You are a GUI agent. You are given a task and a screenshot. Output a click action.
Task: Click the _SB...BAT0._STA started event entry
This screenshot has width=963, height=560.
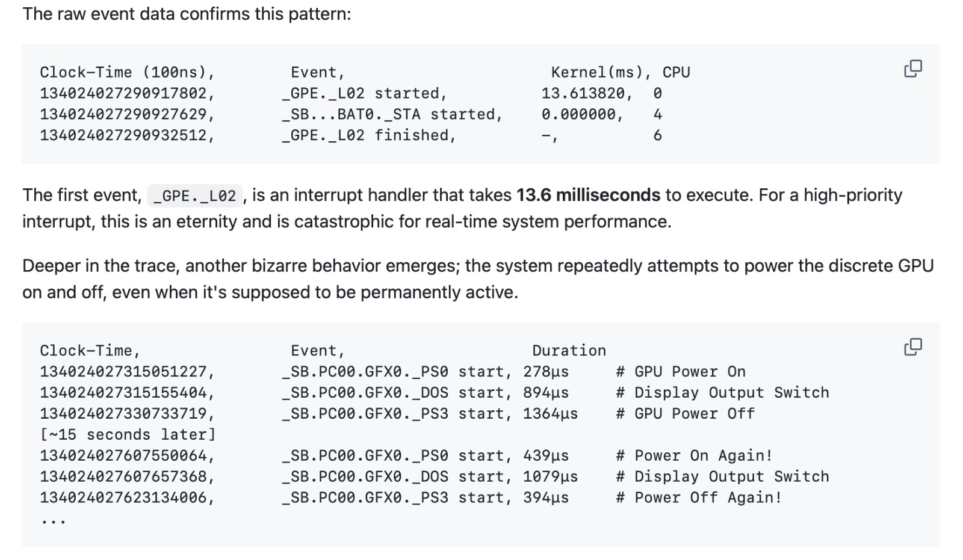tap(391, 114)
